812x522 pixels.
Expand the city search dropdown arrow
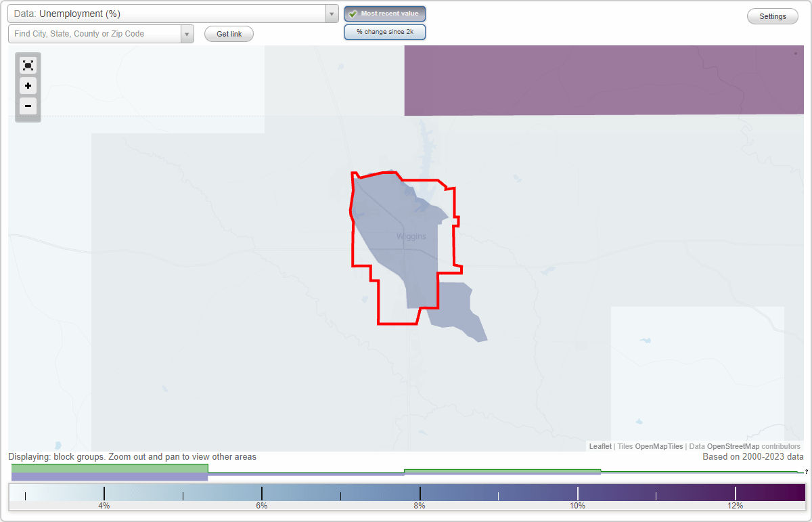click(187, 33)
